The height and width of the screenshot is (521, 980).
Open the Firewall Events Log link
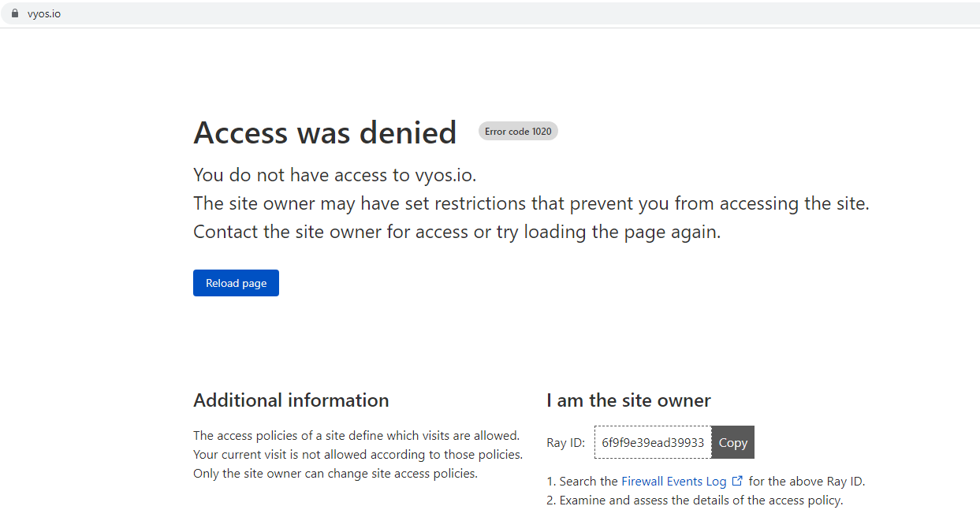[x=673, y=481]
